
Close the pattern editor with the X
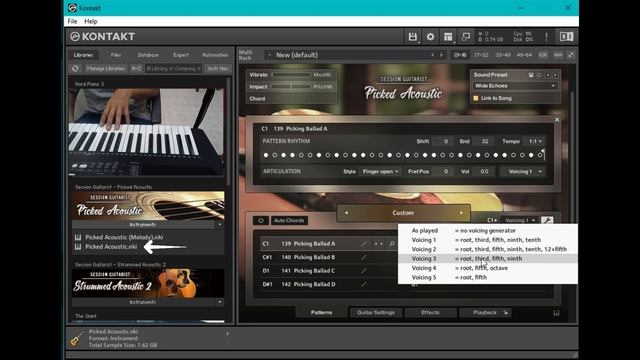point(557,120)
